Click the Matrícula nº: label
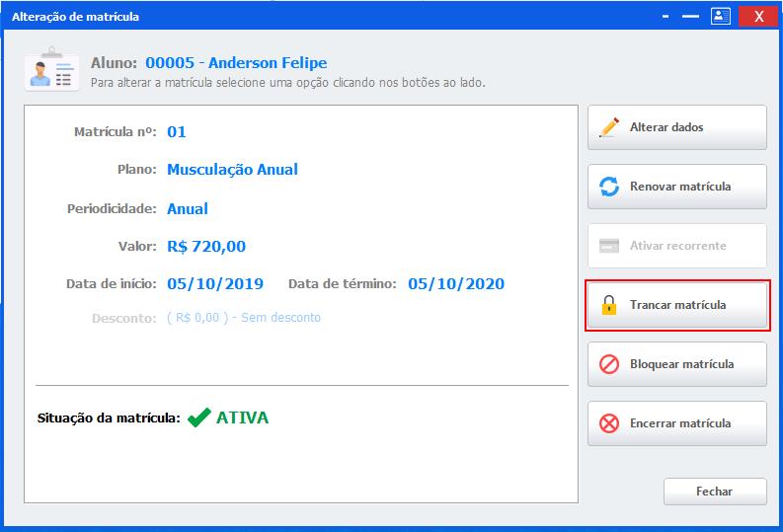 pyautogui.click(x=116, y=131)
